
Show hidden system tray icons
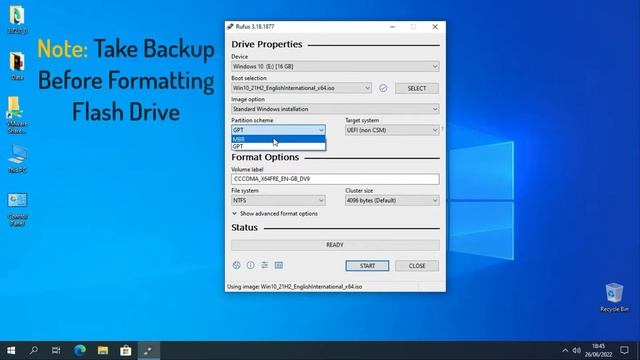pyautogui.click(x=565, y=350)
